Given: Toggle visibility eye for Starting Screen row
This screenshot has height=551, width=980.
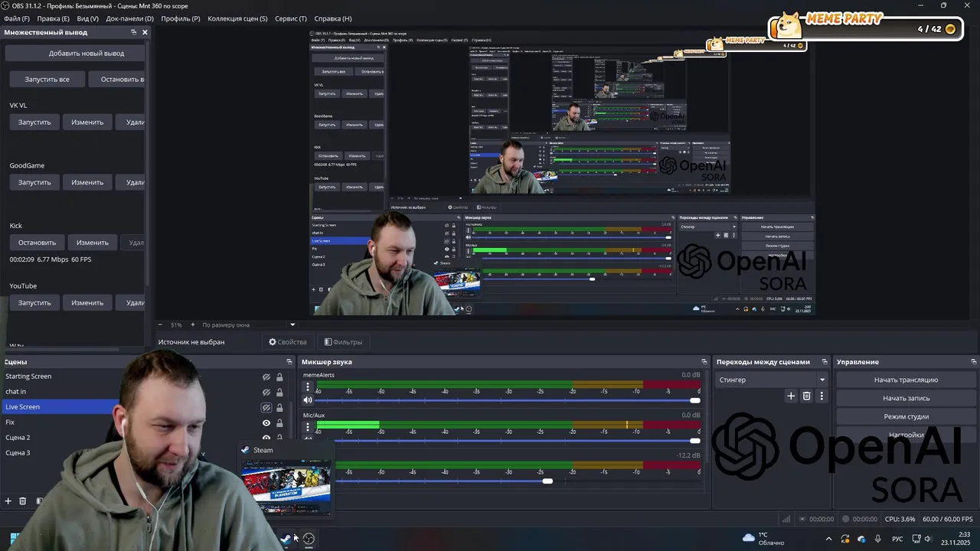Looking at the screenshot, I should [x=266, y=377].
